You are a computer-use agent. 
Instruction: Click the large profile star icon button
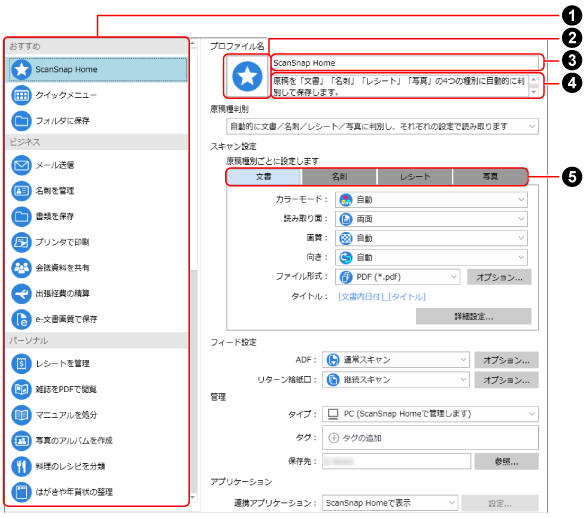pyautogui.click(x=247, y=76)
